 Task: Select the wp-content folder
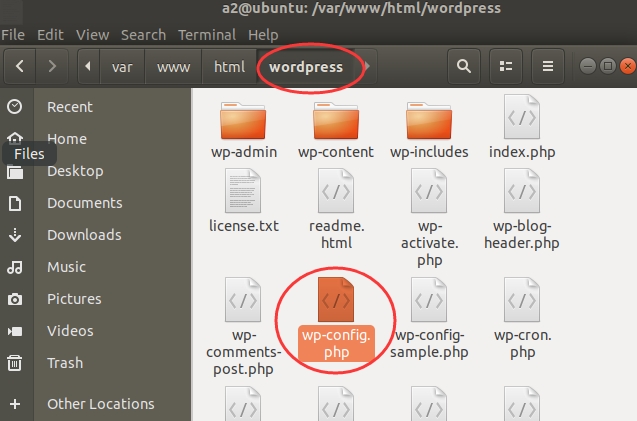tap(336, 130)
